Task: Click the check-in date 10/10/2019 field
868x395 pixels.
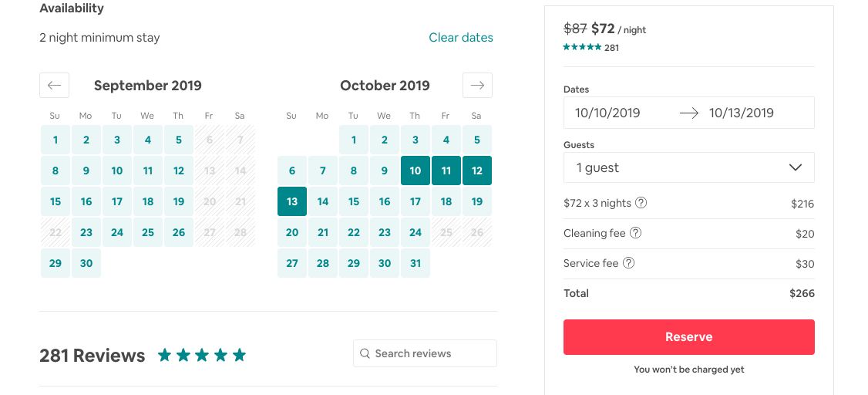Action: 607,113
